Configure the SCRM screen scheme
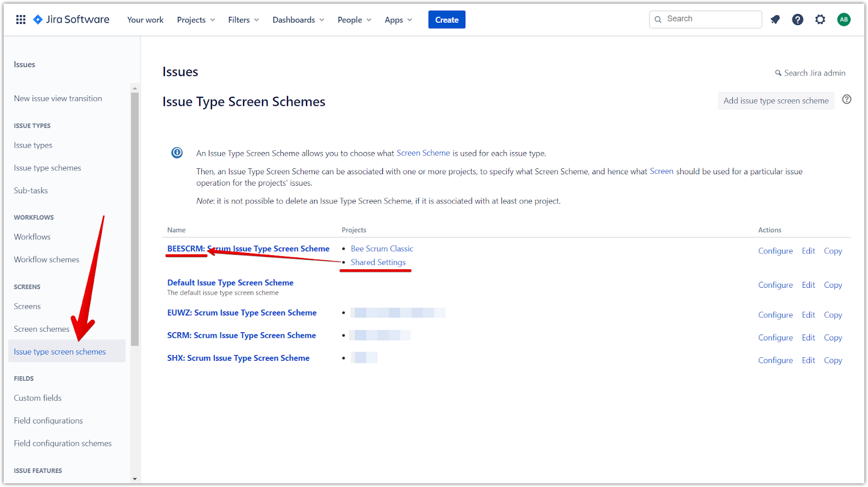 tap(775, 338)
